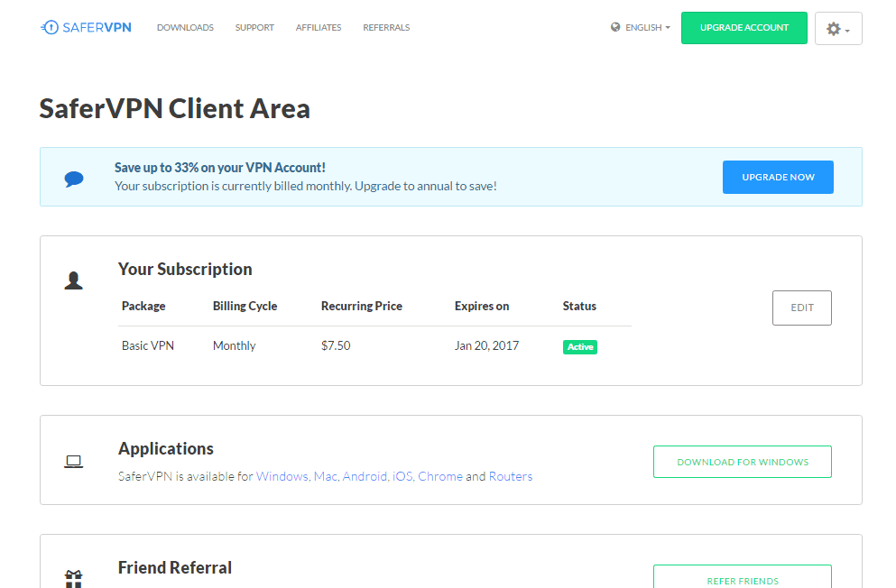Click the gift icon beside Friend Referral

pos(74,579)
